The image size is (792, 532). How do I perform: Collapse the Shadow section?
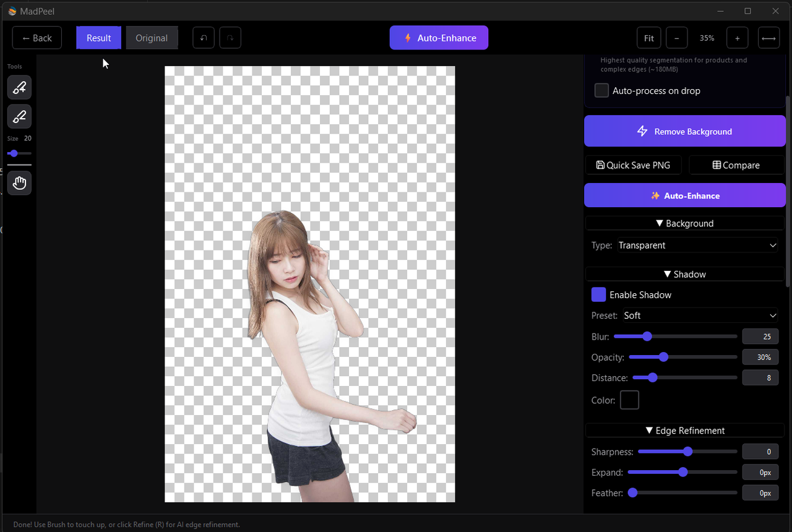pyautogui.click(x=685, y=274)
